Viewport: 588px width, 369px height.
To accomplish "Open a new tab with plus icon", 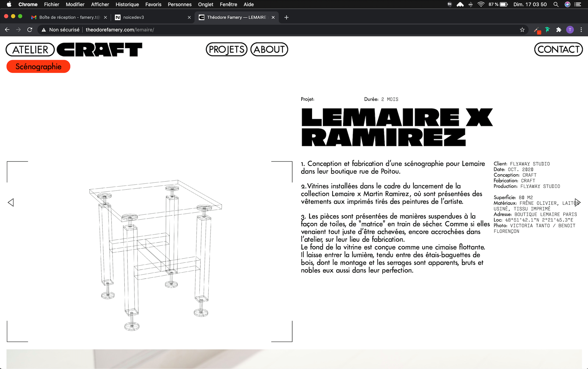I will [286, 17].
